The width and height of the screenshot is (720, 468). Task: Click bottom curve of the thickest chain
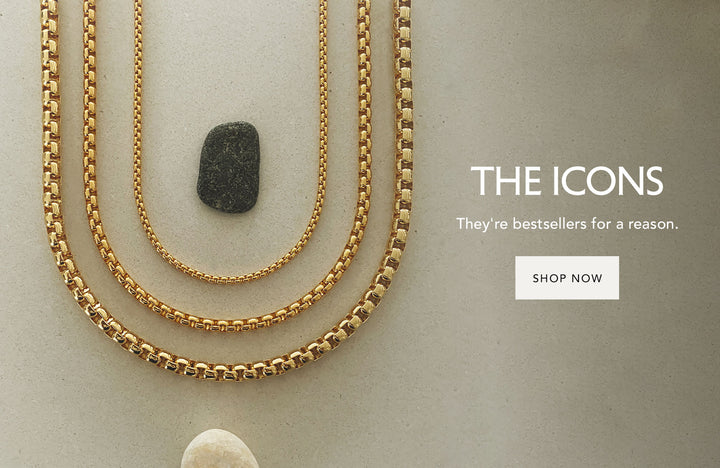coord(227,371)
